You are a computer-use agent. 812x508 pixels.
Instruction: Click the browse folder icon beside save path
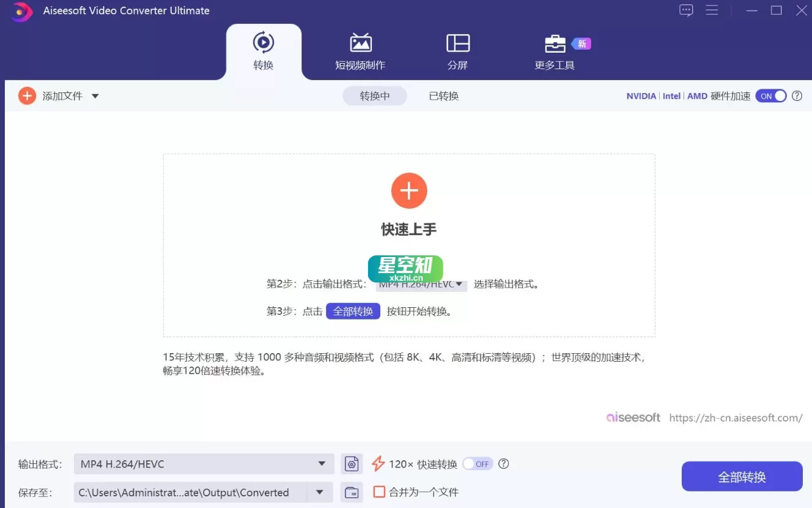point(352,492)
